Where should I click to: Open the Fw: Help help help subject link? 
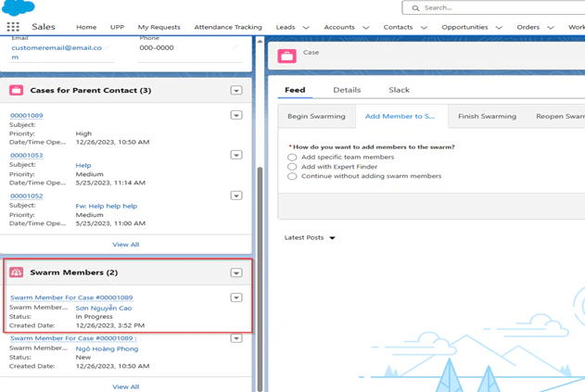[x=107, y=206]
